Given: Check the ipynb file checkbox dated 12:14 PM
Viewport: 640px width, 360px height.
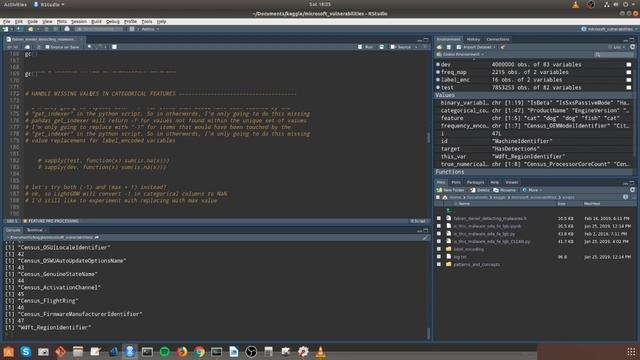Looking at the screenshot, I should [439, 226].
